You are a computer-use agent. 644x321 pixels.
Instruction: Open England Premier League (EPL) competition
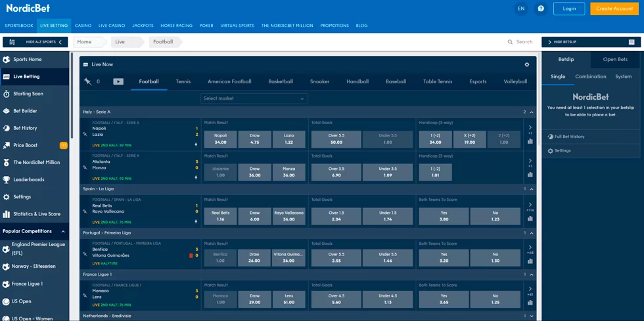tap(34, 248)
